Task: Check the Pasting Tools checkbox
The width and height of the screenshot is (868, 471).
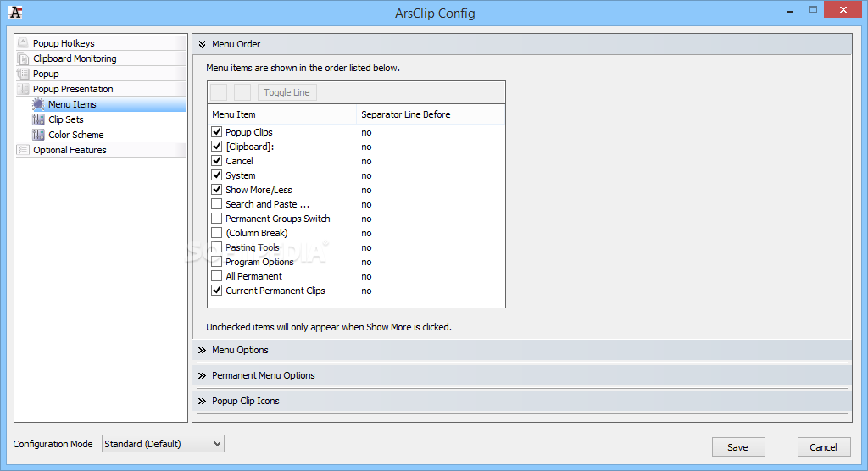Action: (x=216, y=247)
